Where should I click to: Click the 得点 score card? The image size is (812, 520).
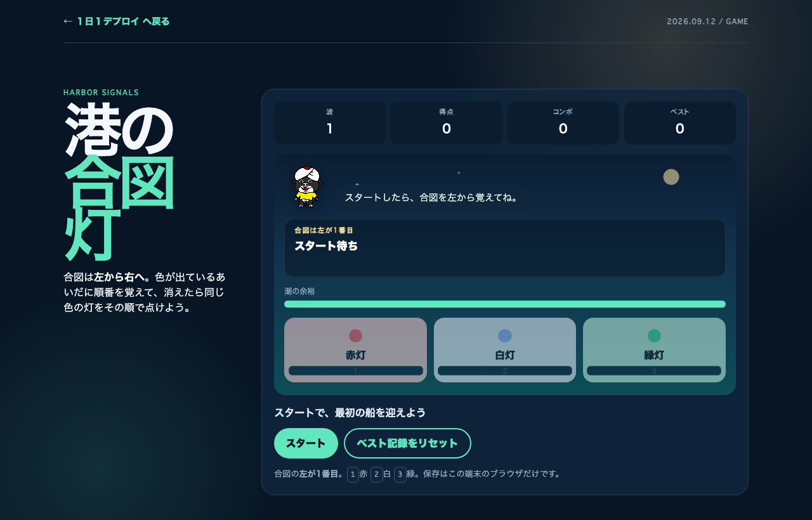pyautogui.click(x=447, y=123)
